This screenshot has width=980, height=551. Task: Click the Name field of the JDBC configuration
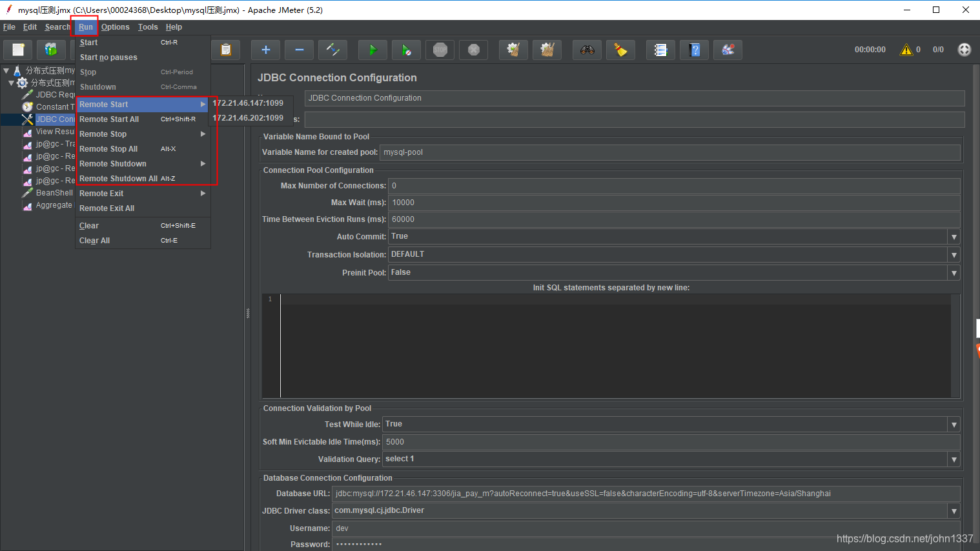pyautogui.click(x=635, y=98)
